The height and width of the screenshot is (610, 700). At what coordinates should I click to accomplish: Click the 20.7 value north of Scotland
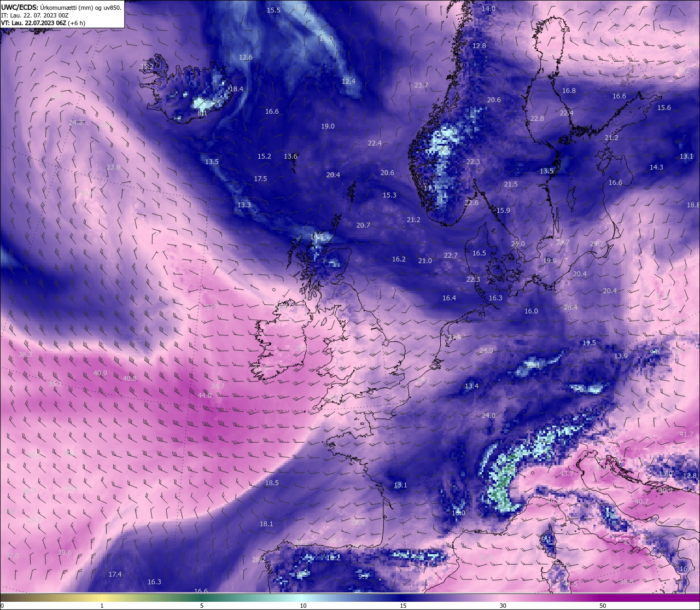[363, 225]
